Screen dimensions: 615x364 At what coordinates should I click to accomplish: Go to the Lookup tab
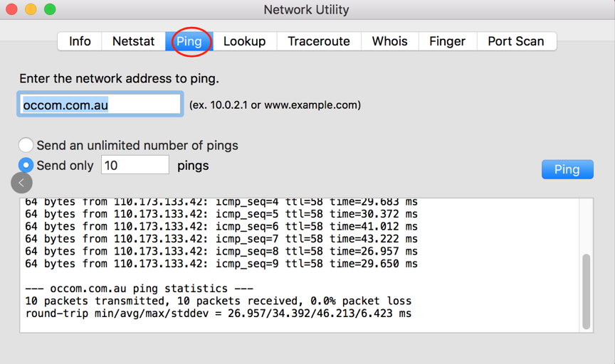(x=244, y=41)
